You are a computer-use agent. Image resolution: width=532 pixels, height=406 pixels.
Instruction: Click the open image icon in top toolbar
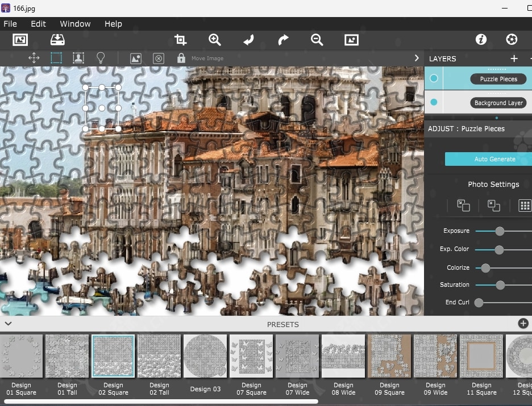[x=20, y=40]
